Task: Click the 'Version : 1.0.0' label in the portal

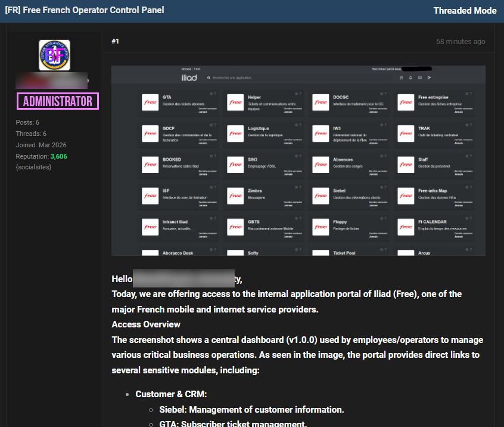Action: [x=191, y=69]
